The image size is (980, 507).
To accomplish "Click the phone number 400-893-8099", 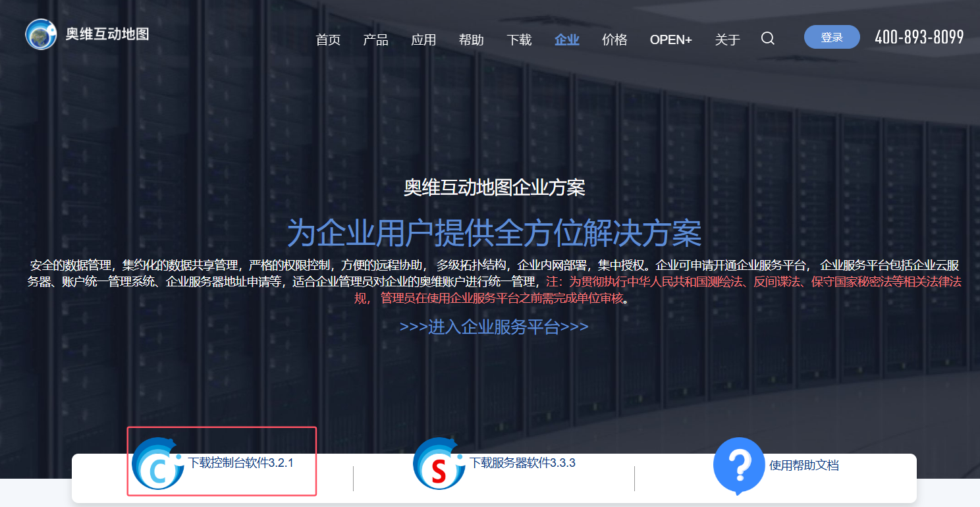I will click(919, 37).
